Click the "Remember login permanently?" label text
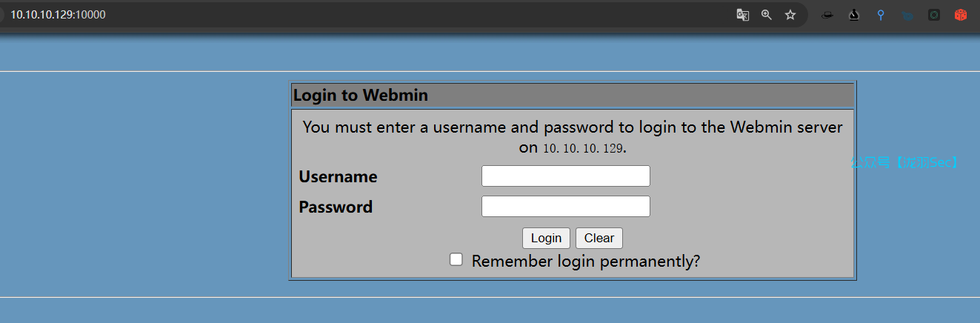The height and width of the screenshot is (323, 980). (x=585, y=261)
